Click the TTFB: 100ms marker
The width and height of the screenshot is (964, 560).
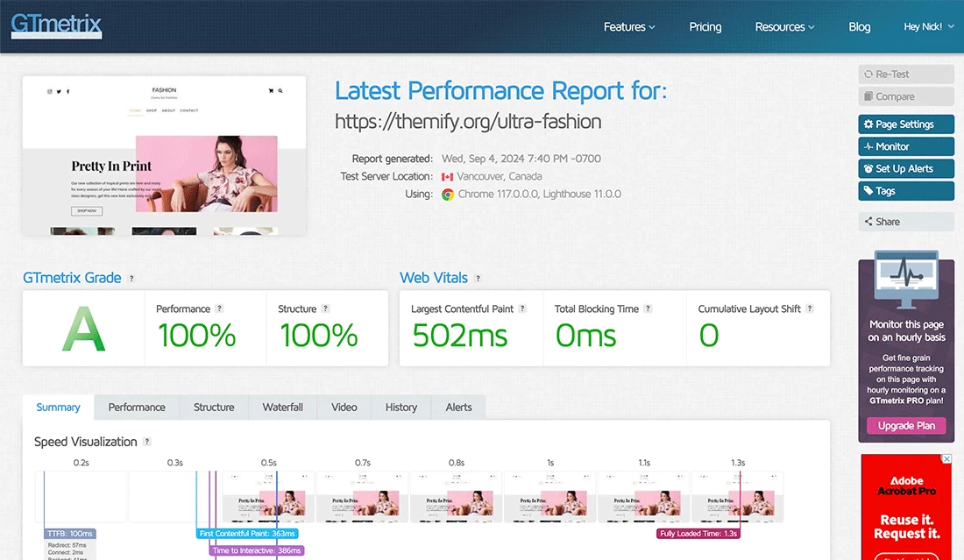[70, 534]
